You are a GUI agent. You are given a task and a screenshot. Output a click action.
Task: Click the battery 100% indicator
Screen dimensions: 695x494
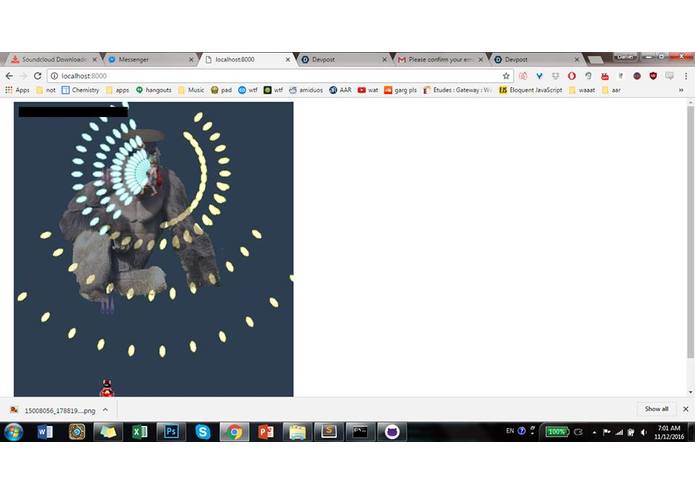pyautogui.click(x=557, y=432)
